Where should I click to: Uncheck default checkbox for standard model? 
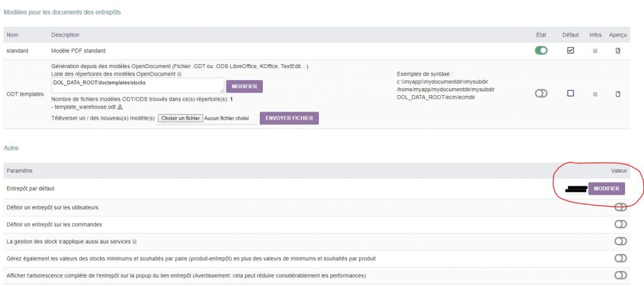click(570, 50)
